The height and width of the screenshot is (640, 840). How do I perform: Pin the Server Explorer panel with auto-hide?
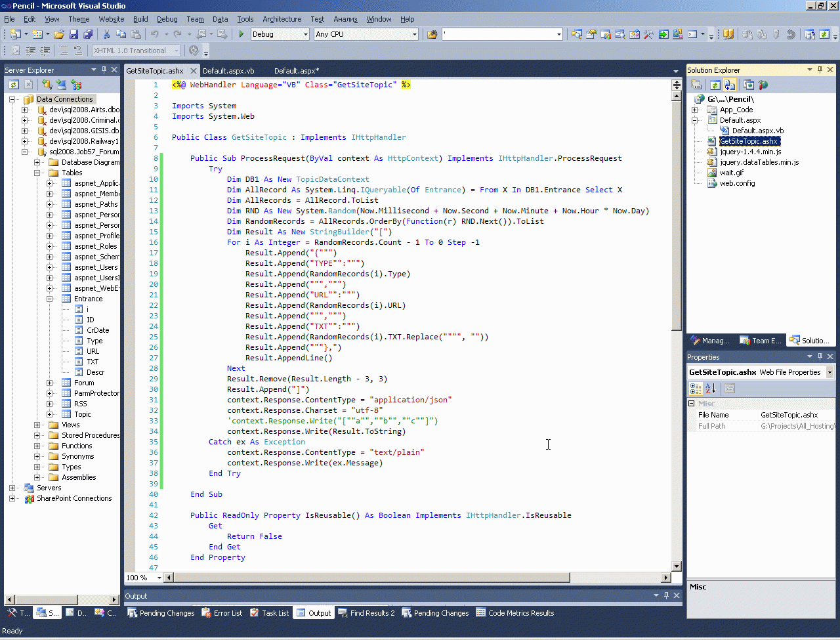104,70
